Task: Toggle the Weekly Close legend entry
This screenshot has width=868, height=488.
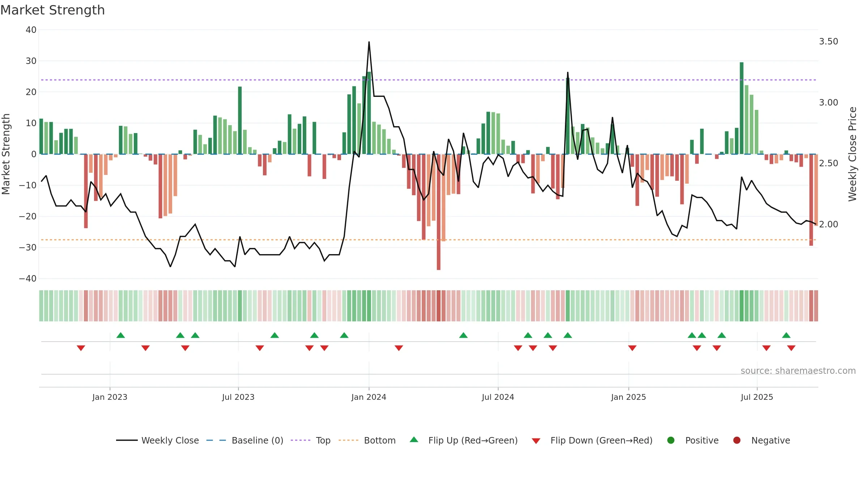Action: [157, 440]
